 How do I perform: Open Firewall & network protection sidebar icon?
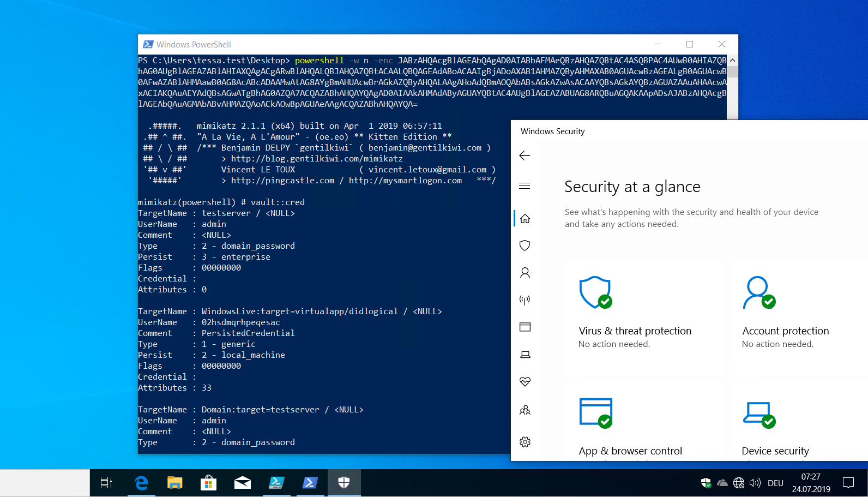pos(525,300)
